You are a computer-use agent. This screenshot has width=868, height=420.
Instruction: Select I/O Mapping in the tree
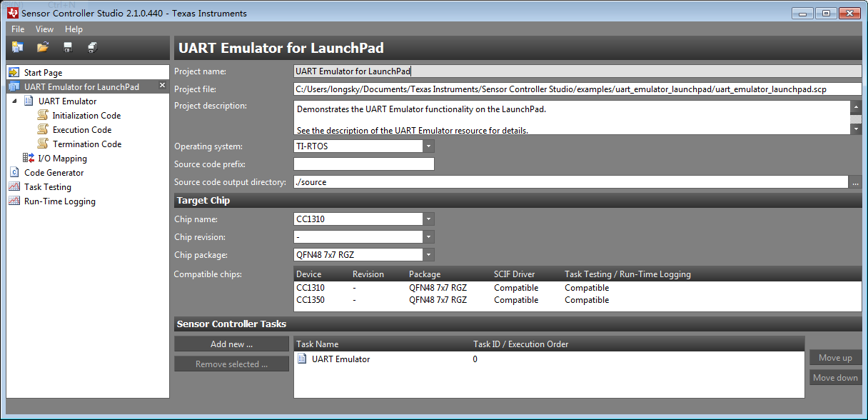click(x=62, y=159)
